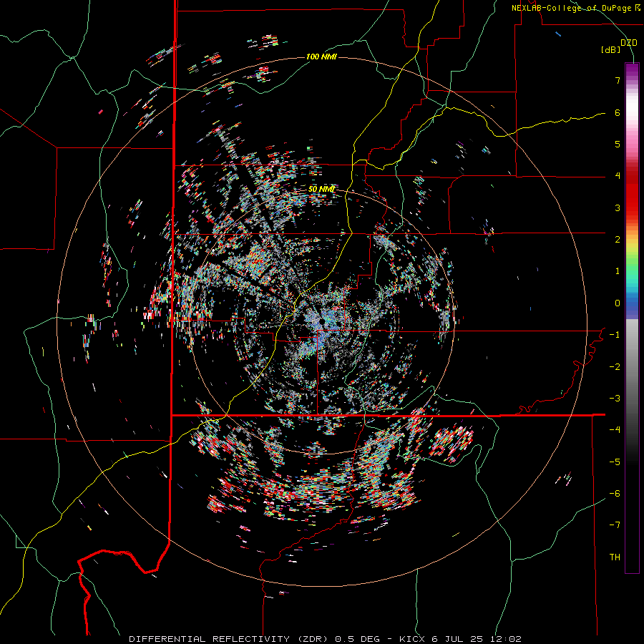The width and height of the screenshot is (644, 644).
Task: Click the -7 value on color scale
Action: coord(615,525)
